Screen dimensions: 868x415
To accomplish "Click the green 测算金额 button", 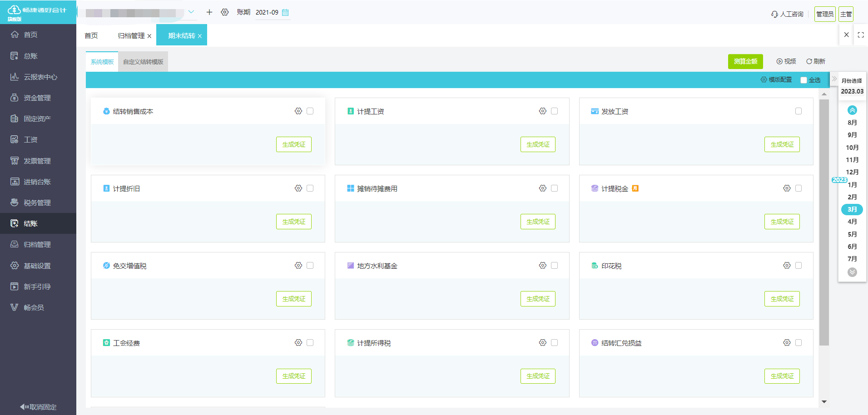I will [745, 61].
